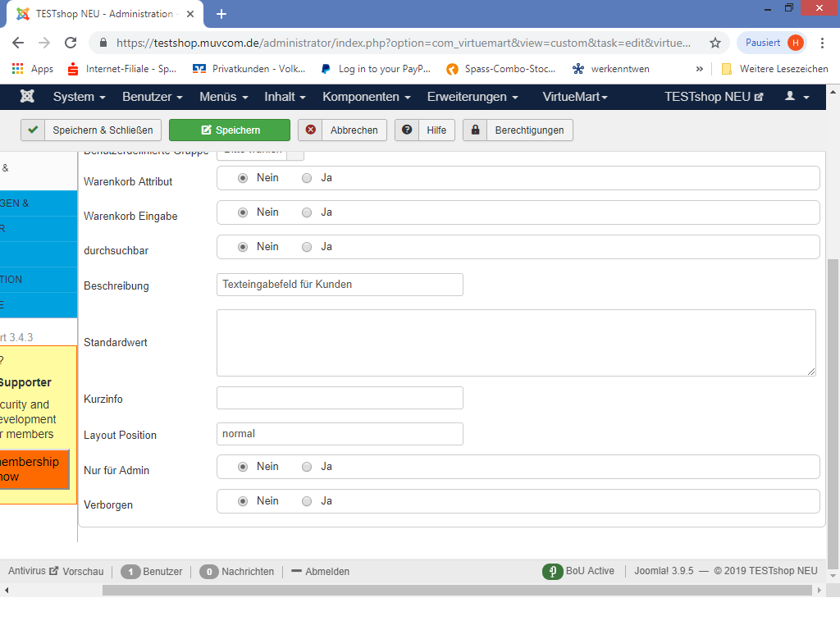Click the Hilfe question mark icon

click(x=407, y=130)
